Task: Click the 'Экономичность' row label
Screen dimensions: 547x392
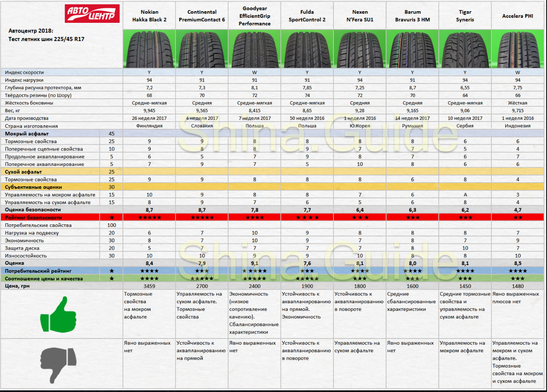Action: pyautogui.click(x=24, y=241)
